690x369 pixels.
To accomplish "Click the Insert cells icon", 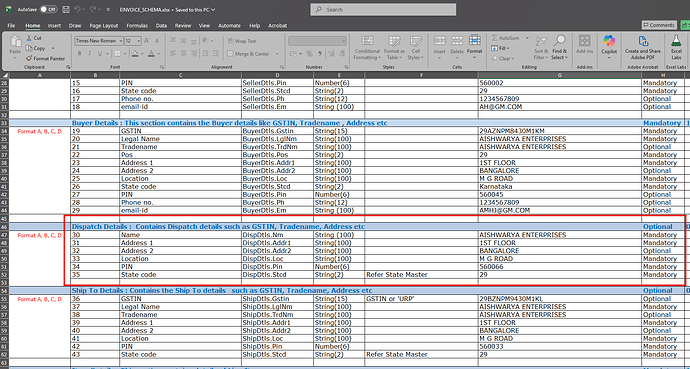I will point(439,41).
